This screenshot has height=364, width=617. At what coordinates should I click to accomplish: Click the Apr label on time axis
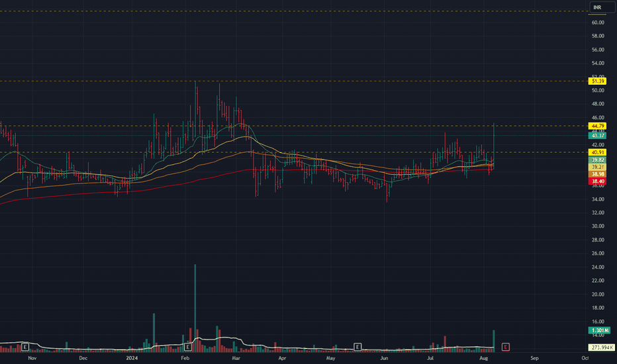coord(282,358)
